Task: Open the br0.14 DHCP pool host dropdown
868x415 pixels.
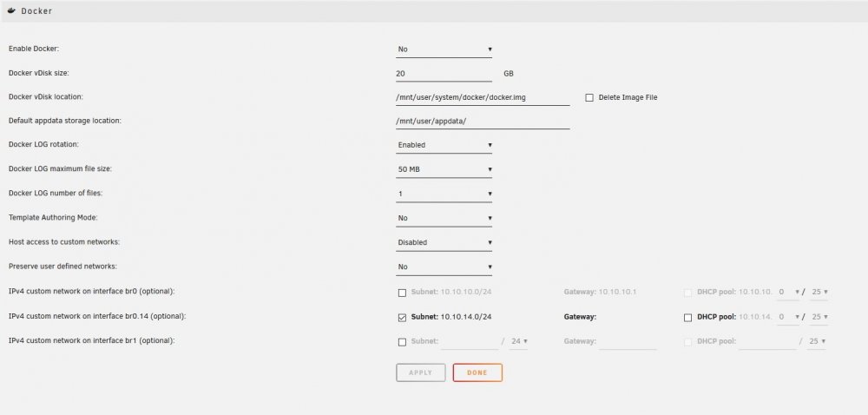Action: [x=788, y=317]
